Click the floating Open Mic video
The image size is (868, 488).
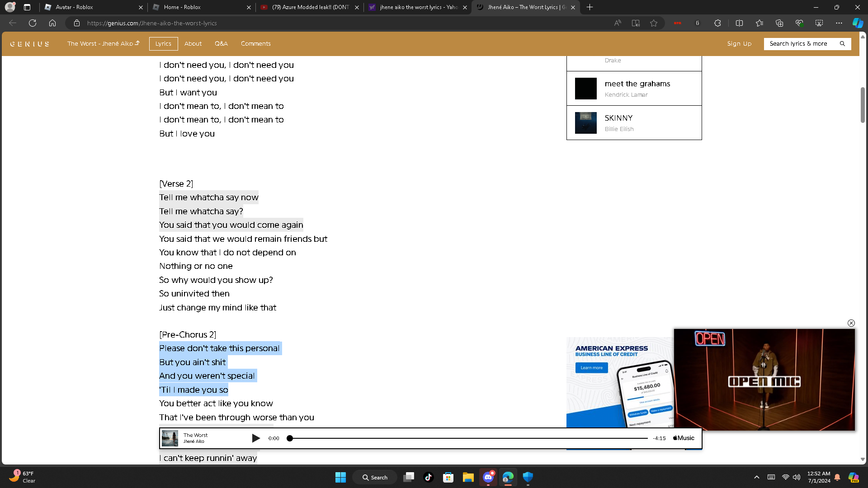(764, 380)
